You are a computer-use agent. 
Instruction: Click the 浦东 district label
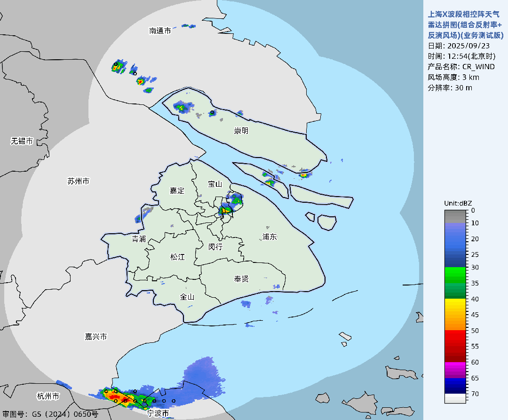click(270, 237)
